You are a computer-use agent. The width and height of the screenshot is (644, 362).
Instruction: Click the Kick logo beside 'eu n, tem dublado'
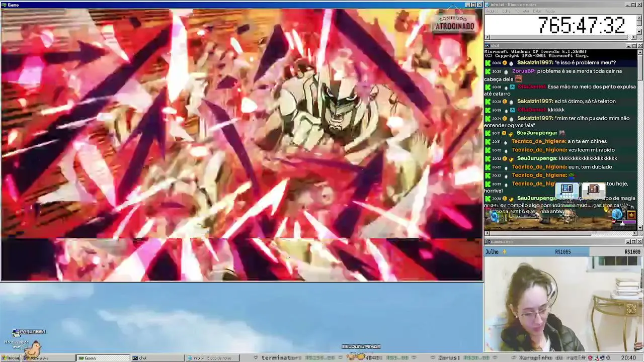pos(487,167)
